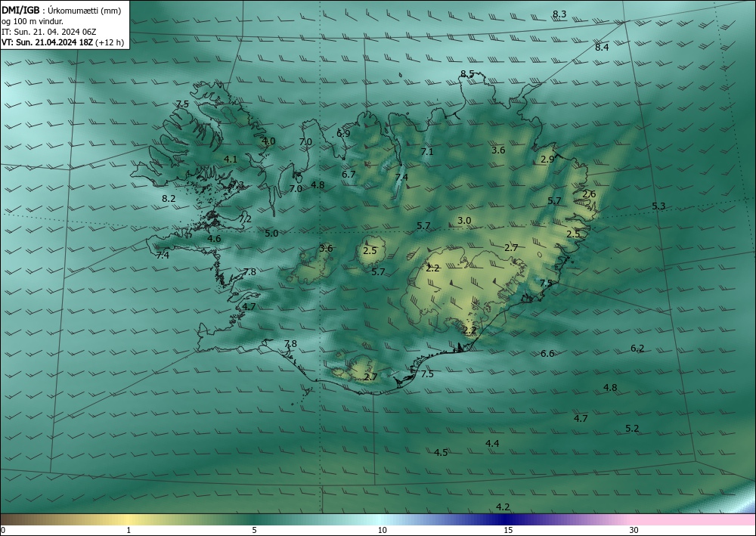Click the 'IT: Sun. 21. 04. 2024 06Z' line
756x536 pixels.
click(48, 32)
